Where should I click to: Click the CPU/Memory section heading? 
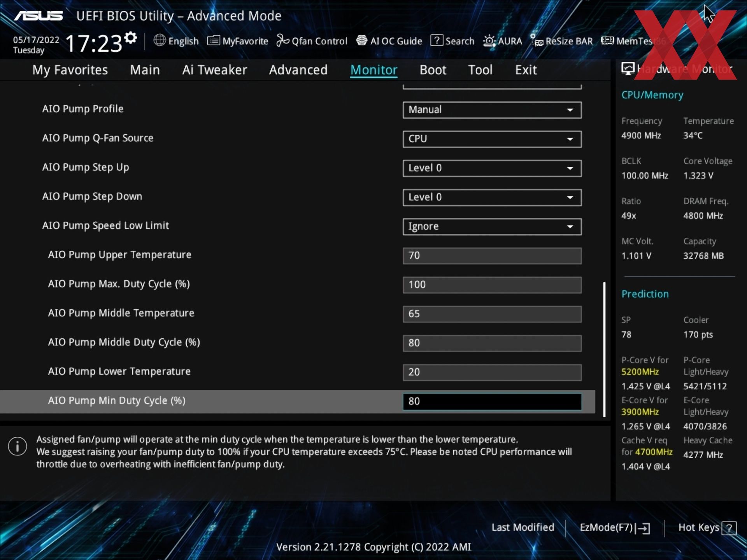(652, 95)
